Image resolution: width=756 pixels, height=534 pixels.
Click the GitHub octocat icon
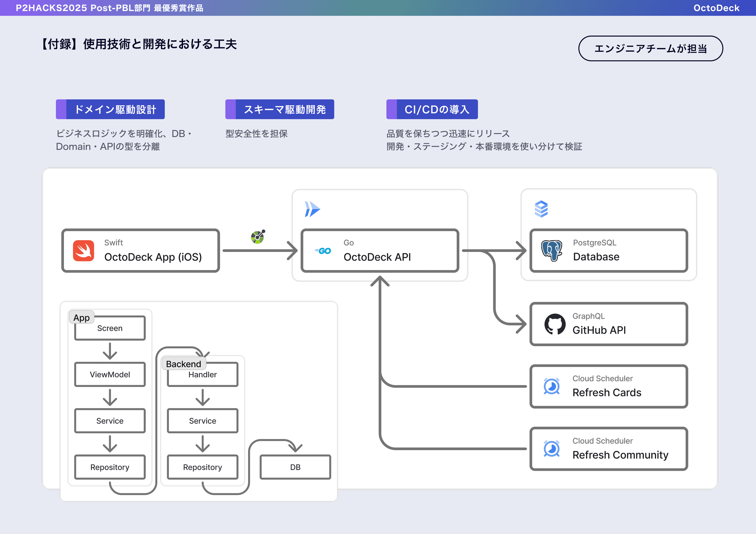tap(555, 324)
